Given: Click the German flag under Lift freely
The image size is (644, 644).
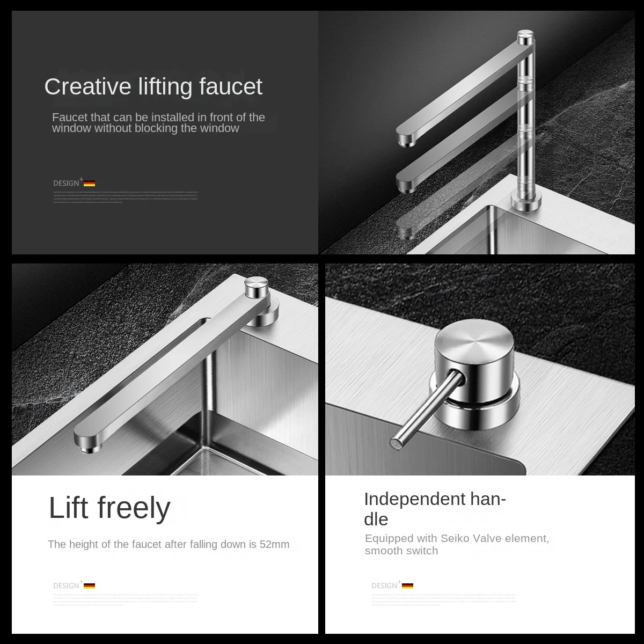Looking at the screenshot, I should (89, 586).
